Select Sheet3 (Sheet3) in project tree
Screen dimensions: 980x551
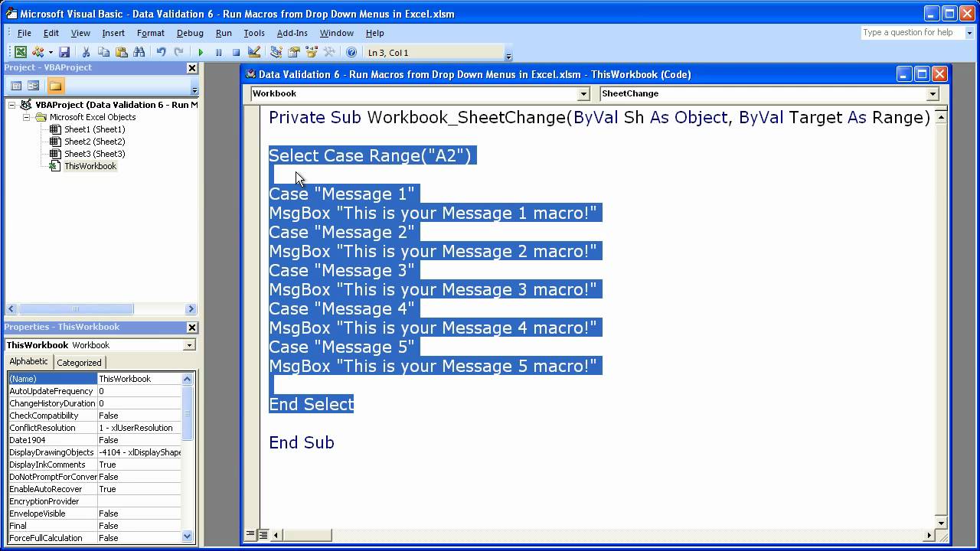click(x=94, y=154)
